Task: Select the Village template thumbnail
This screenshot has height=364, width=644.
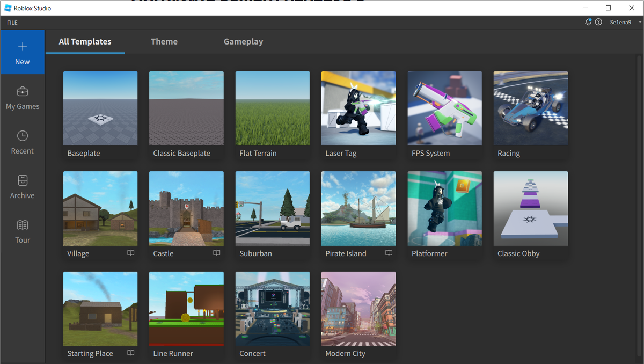Action: click(x=100, y=208)
